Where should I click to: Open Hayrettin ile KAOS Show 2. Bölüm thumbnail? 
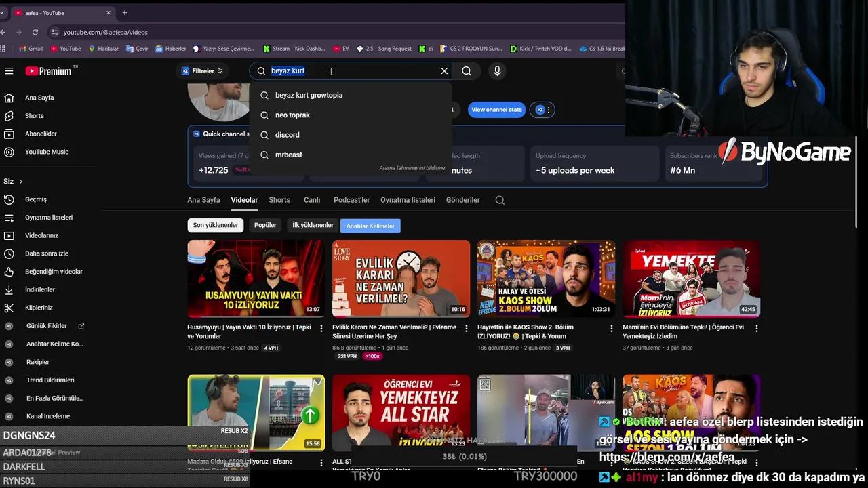[x=546, y=279]
